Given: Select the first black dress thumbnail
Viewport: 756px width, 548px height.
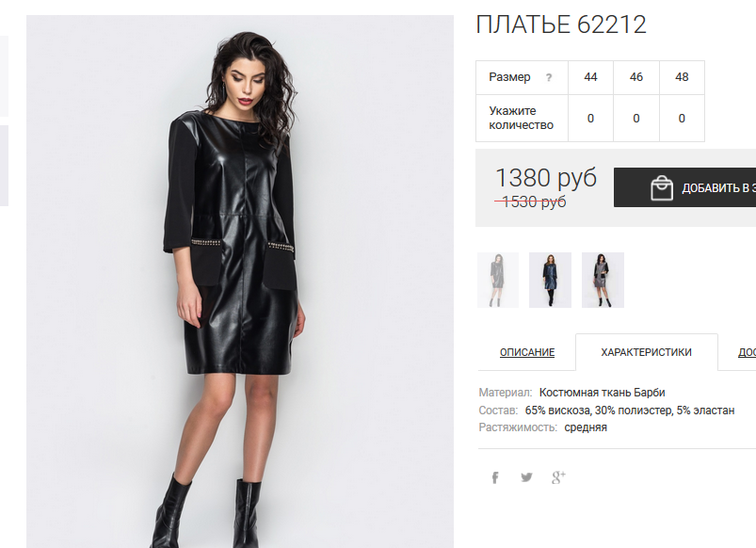Looking at the screenshot, I should 498,280.
